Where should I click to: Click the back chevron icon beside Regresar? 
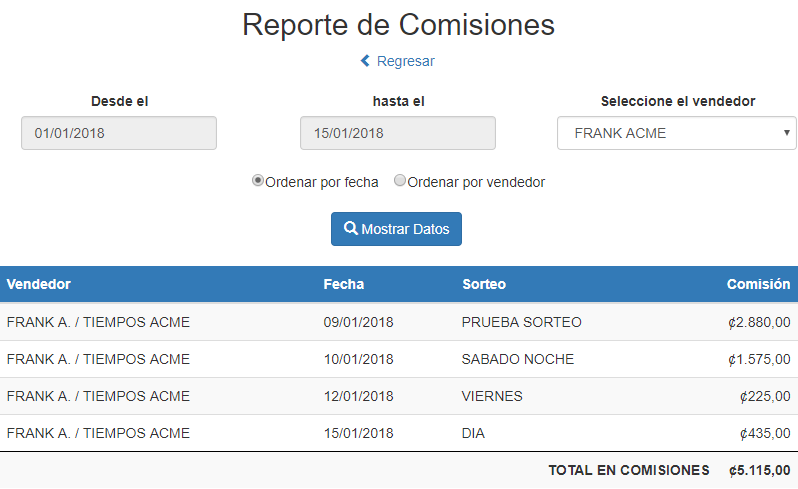[x=365, y=61]
